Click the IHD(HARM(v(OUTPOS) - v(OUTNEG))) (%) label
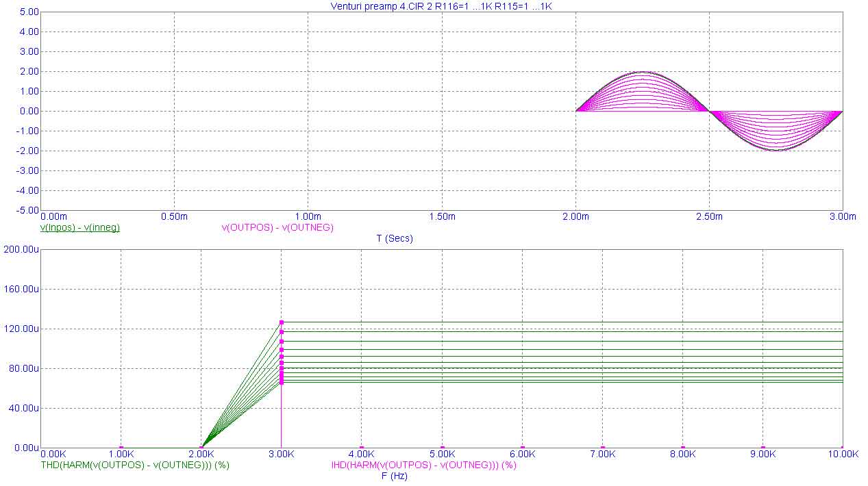The width and height of the screenshot is (868, 486). [423, 465]
